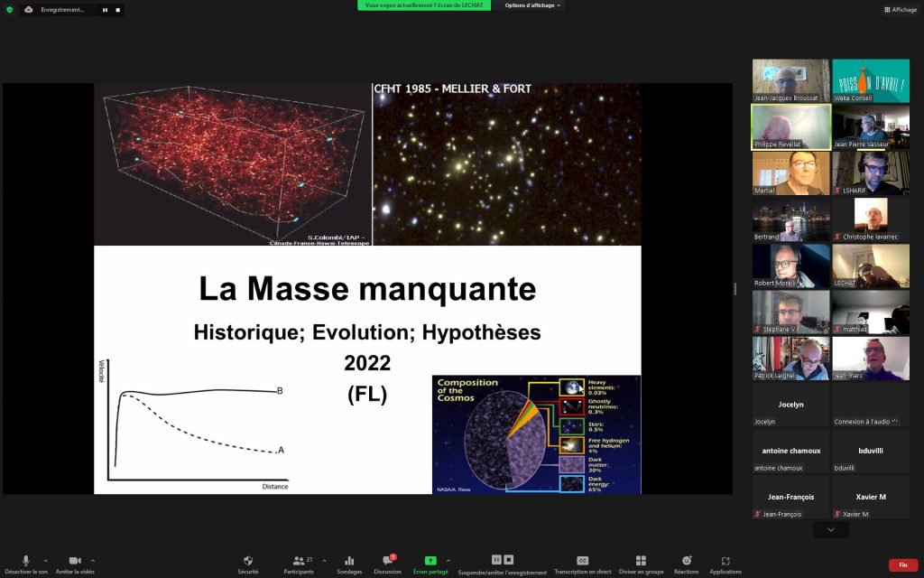Select Jean-Jacques Broussat's video tile
This screenshot has width=924, height=578.
tap(790, 80)
